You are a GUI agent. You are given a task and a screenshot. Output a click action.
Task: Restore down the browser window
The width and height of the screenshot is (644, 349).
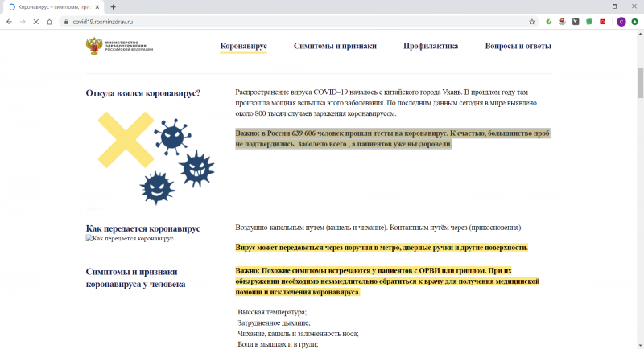615,6
